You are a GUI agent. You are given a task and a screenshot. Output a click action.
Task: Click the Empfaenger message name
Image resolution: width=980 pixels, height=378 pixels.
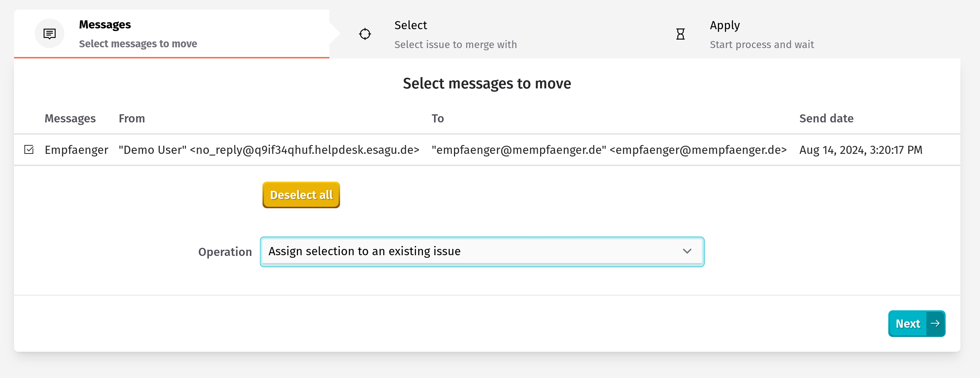(x=77, y=149)
